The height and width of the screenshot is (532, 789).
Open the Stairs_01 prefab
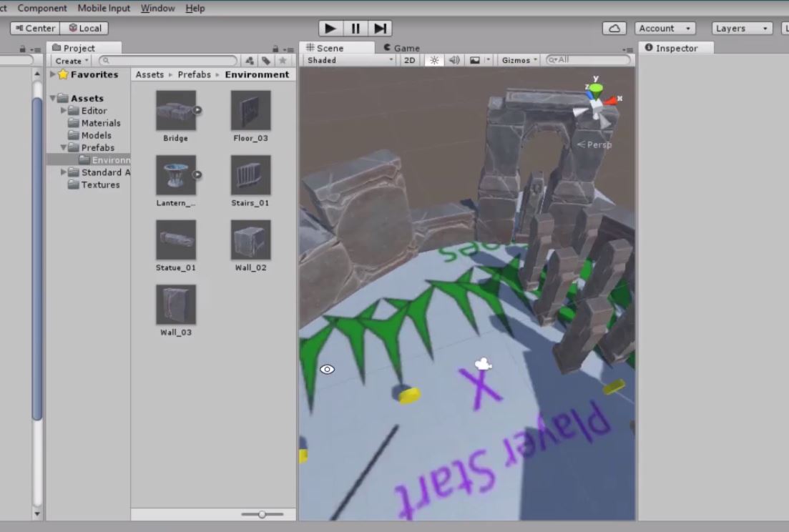[250, 176]
